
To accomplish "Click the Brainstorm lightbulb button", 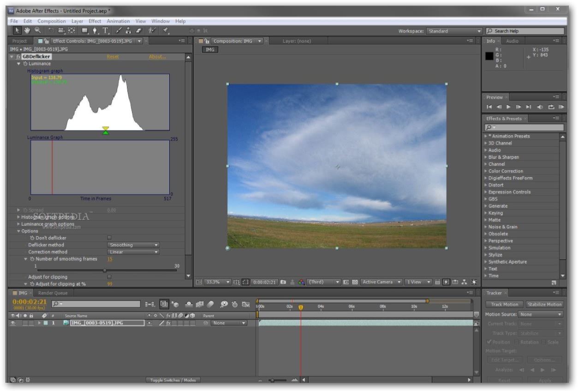I will tap(224, 304).
